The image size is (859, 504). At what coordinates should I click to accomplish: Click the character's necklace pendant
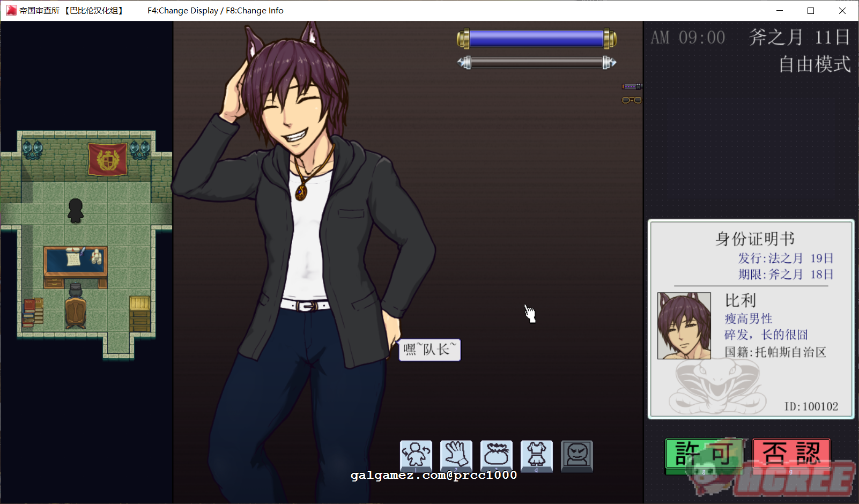tap(301, 192)
